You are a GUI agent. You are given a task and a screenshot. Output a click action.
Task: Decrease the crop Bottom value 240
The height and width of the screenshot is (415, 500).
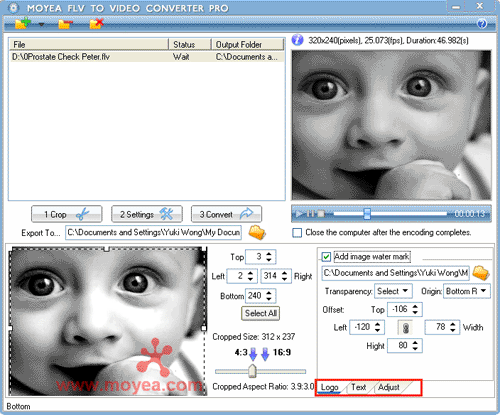point(269,299)
